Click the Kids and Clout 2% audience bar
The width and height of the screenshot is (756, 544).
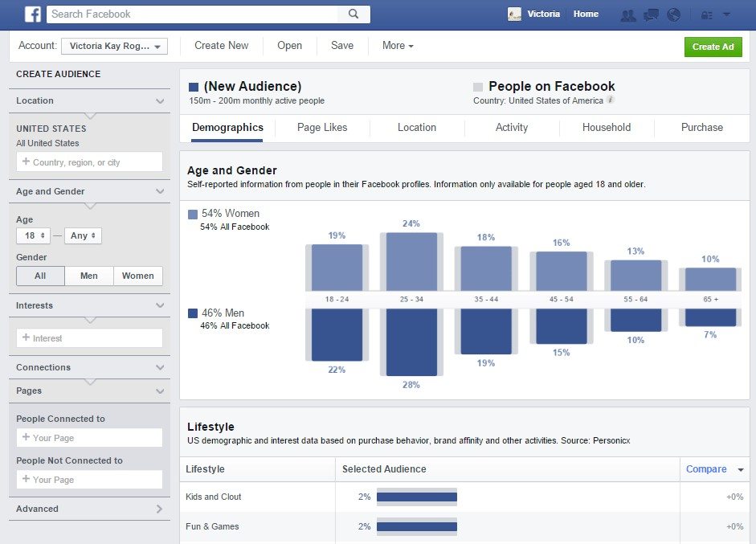(x=417, y=497)
